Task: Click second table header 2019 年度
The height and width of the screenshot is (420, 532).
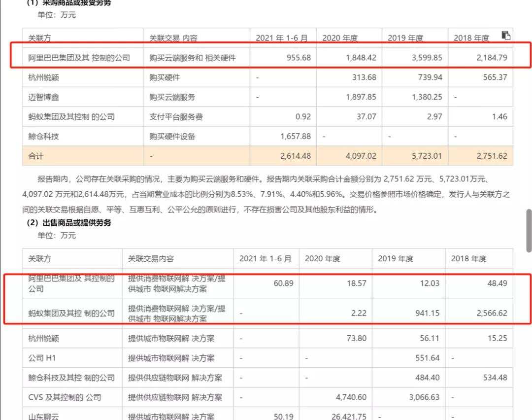Action: 396,259
